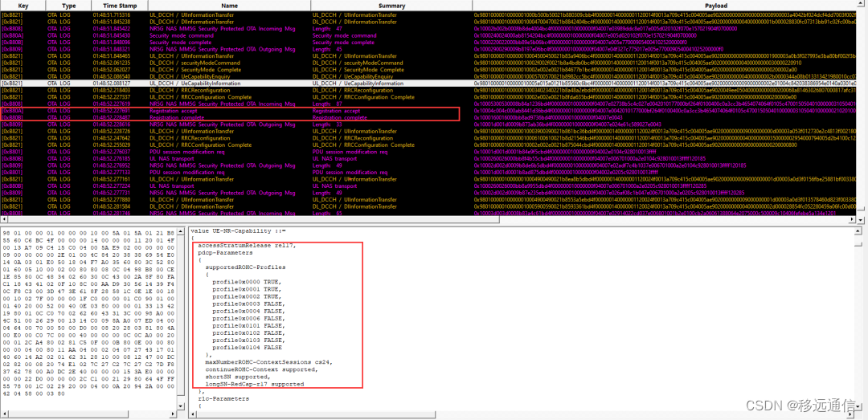Screen dimensions: 868x420
Task: Click log list horizontal scrollbar left arrow
Action: 3,220
